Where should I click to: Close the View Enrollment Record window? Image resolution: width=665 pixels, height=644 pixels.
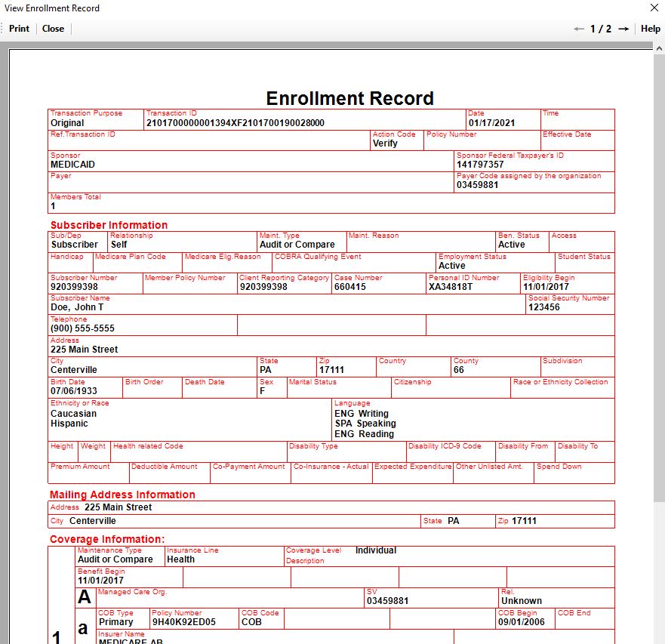coord(654,8)
